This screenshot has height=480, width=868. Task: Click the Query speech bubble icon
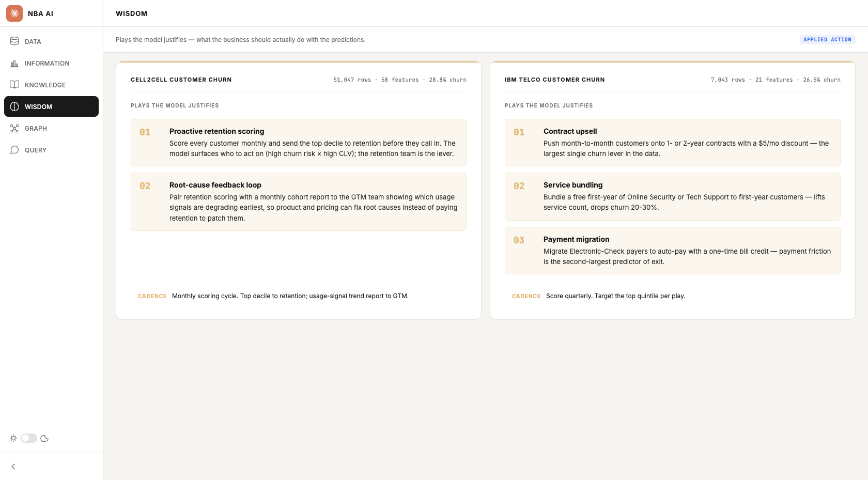point(14,150)
